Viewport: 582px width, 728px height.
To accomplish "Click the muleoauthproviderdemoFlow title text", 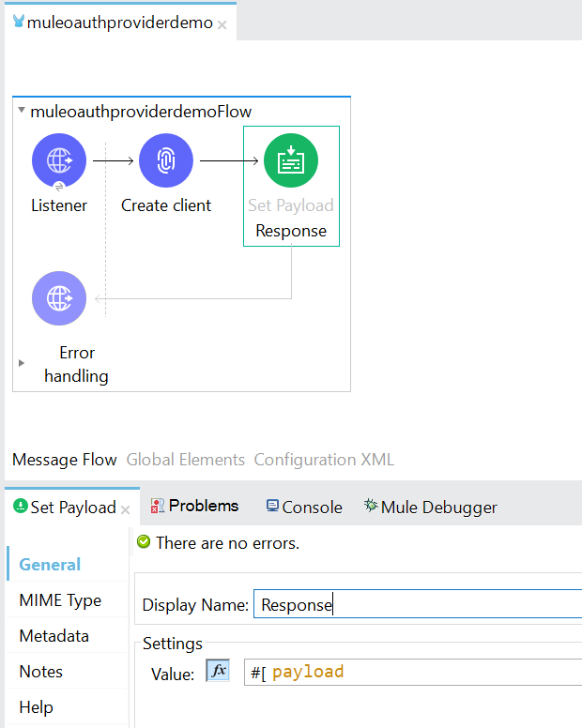I will [x=141, y=112].
